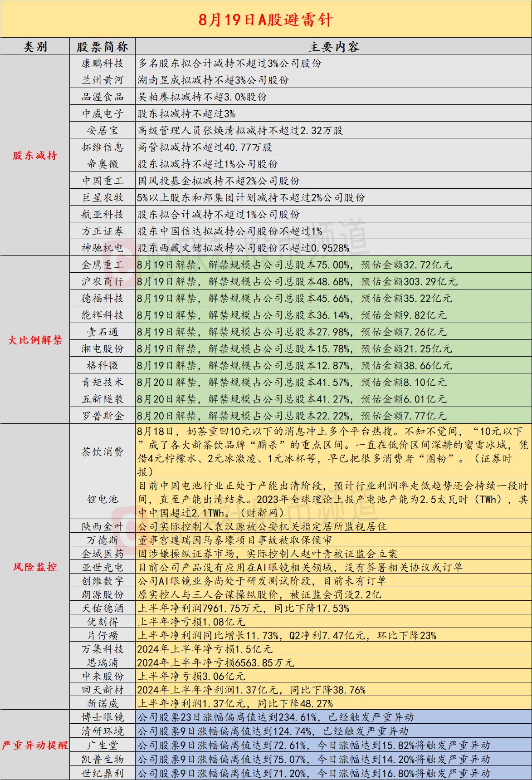The image size is (532, 780).
Task: Click the stock cell "品渥食品"
Action: point(102,97)
